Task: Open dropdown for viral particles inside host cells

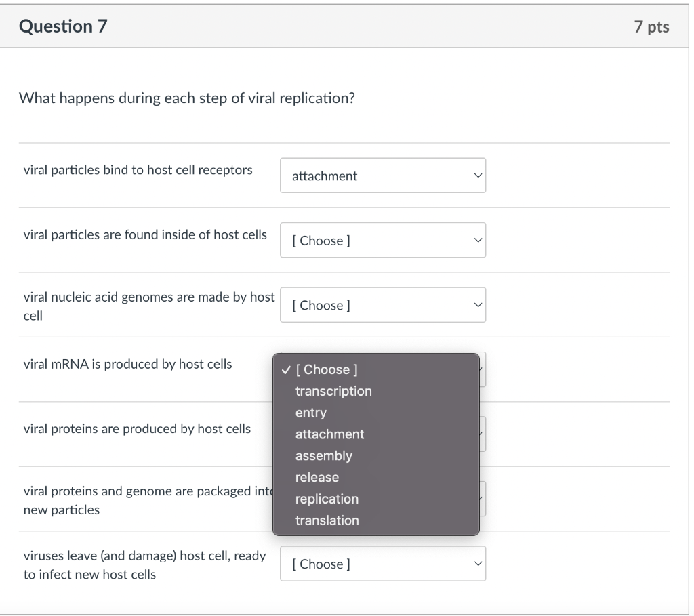Action: pyautogui.click(x=382, y=241)
